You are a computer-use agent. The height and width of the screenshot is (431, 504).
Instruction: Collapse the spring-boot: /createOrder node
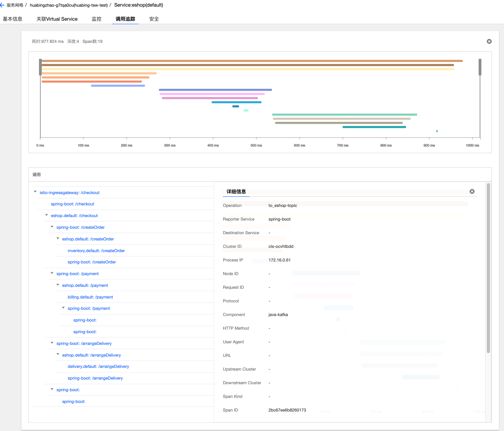click(x=52, y=227)
